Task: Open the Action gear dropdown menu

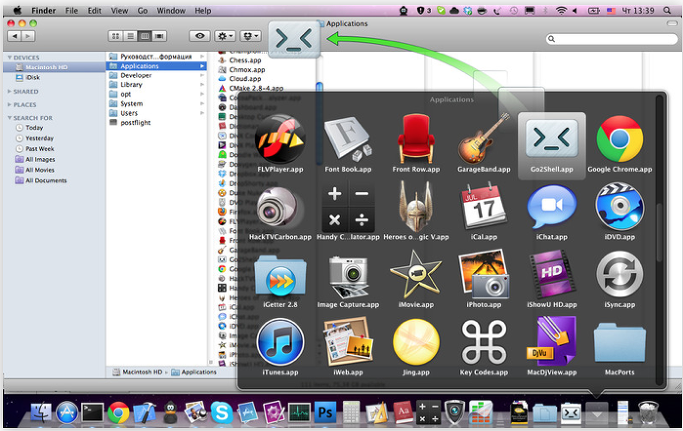Action: [225, 36]
